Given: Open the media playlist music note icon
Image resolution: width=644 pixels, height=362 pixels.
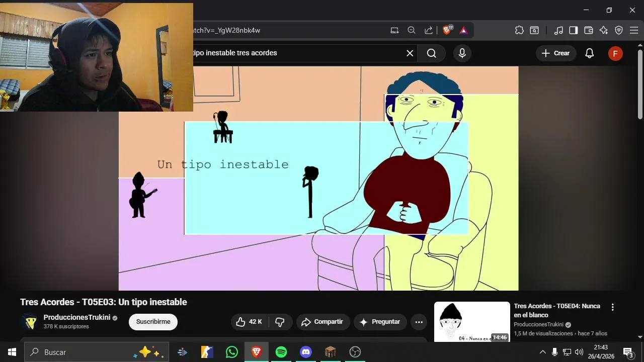Looking at the screenshot, I should pos(558,30).
